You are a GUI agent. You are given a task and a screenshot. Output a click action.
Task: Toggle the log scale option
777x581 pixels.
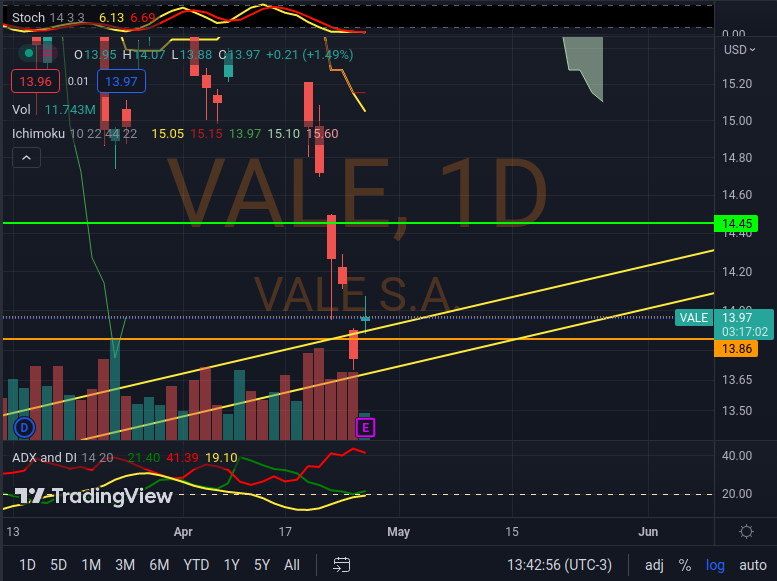click(715, 565)
